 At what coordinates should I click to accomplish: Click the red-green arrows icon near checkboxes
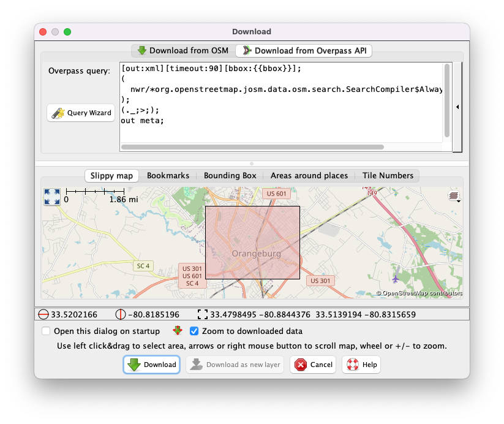coord(177,330)
